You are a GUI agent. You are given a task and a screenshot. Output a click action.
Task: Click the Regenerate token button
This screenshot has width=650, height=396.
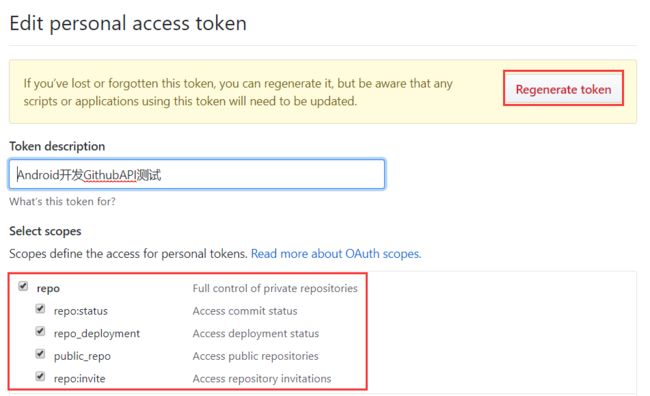[x=563, y=88]
